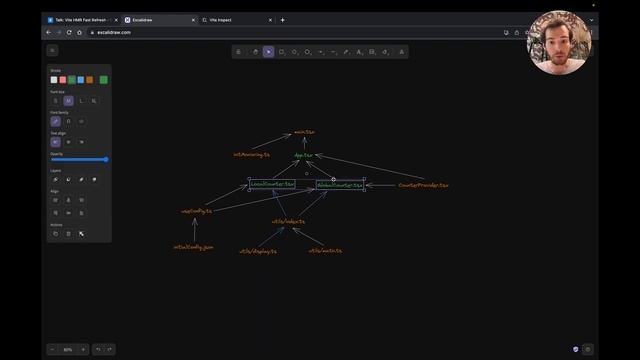This screenshot has width=640, height=360.
Task: Delete the selected elements
Action: pyautogui.click(x=69, y=233)
